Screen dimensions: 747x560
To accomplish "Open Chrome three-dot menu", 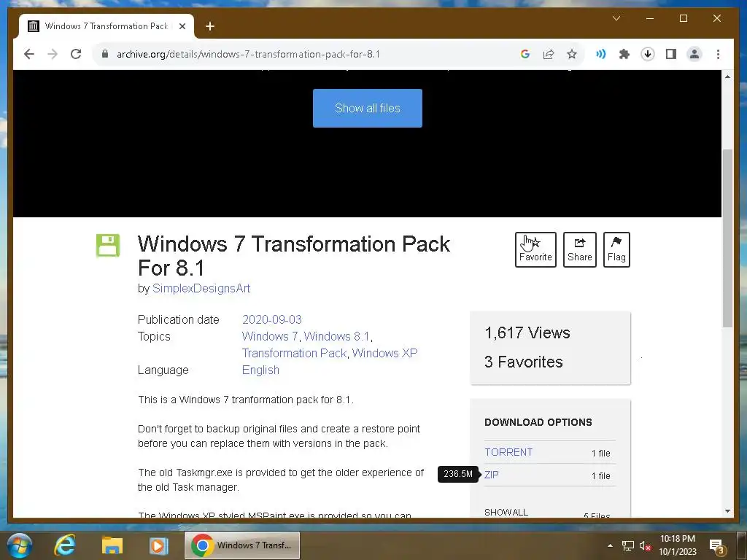I will click(718, 54).
